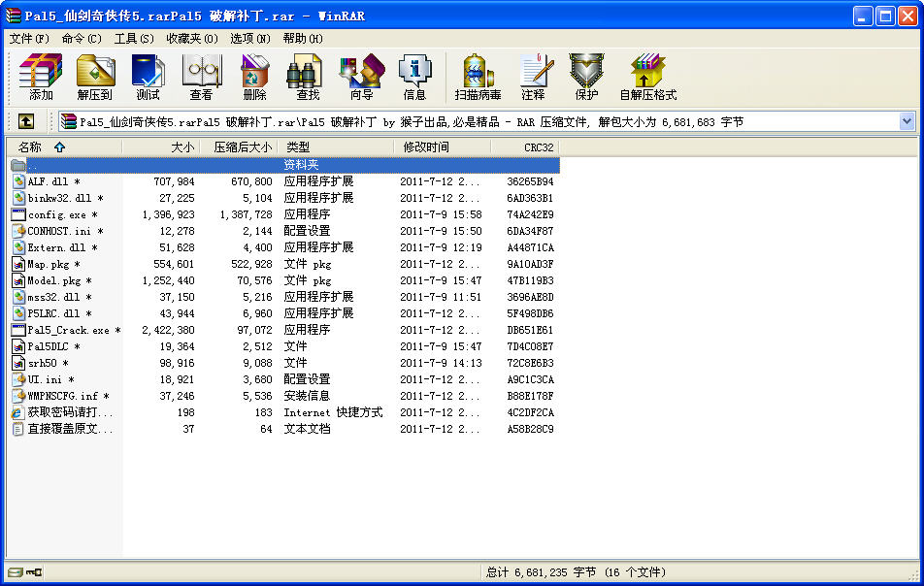Go up one folder level button
The width and height of the screenshot is (924, 586).
(26, 121)
